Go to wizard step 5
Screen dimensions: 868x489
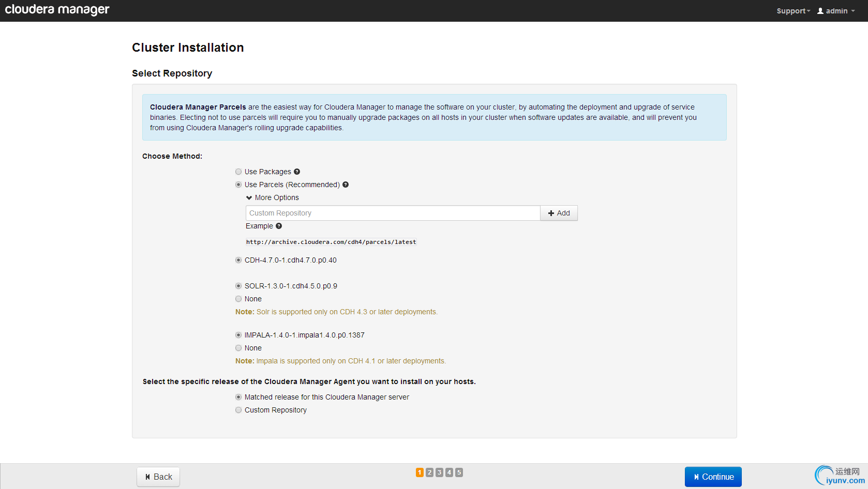tap(459, 472)
